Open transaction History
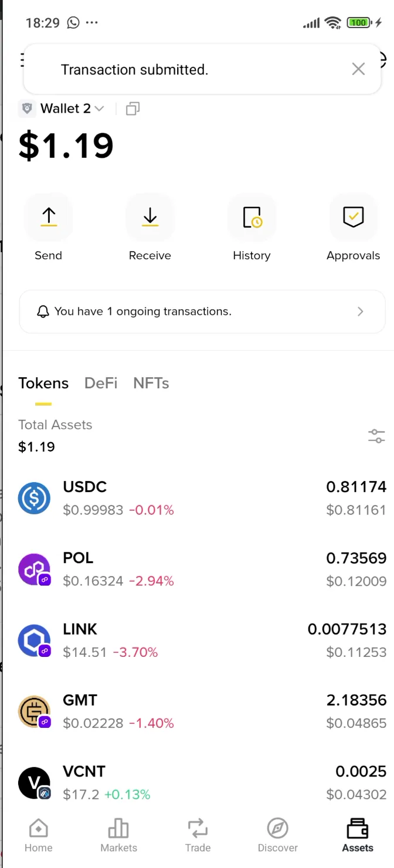Viewport: 394px width, 868px height. click(x=252, y=218)
